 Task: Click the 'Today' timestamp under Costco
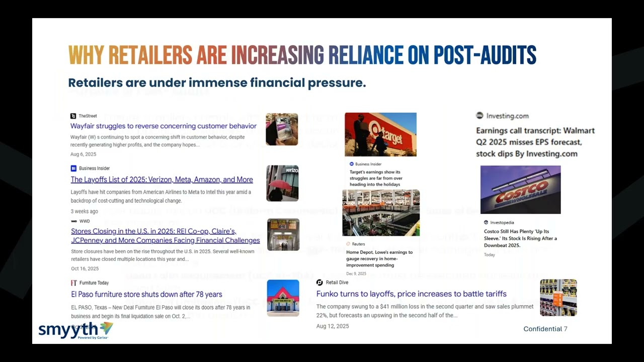coord(490,255)
